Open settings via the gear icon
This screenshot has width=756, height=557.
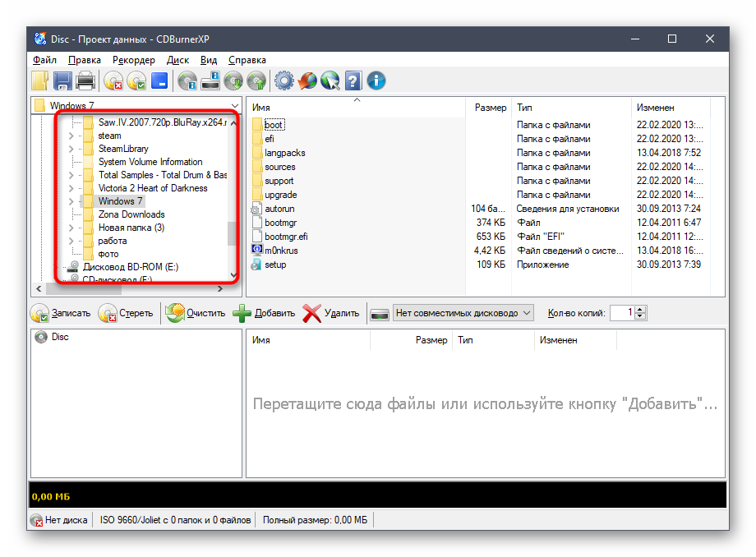click(x=283, y=81)
